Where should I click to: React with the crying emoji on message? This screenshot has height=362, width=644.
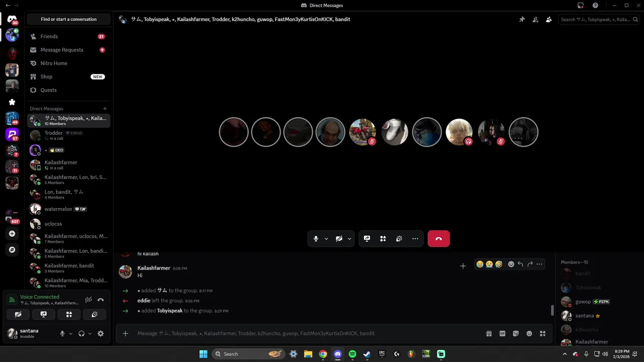[489, 264]
